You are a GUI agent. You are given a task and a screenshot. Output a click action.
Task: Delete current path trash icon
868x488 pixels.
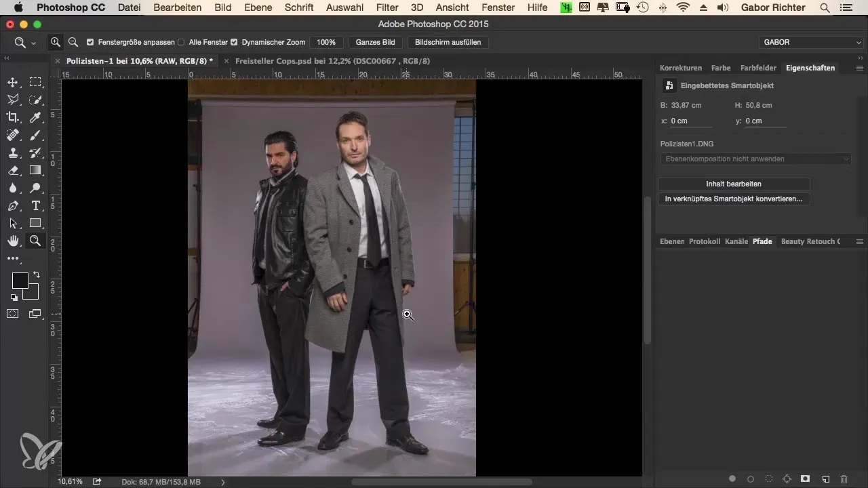(844, 479)
